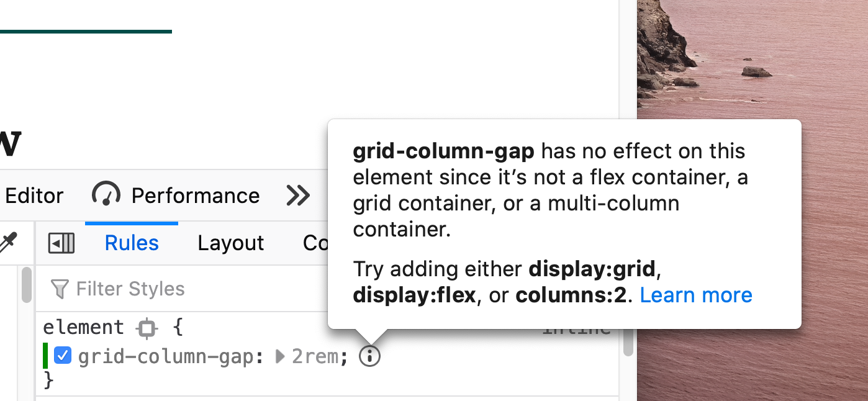868x401 pixels.
Task: Click the funnel icon beside Filter Styles
Action: [60, 289]
